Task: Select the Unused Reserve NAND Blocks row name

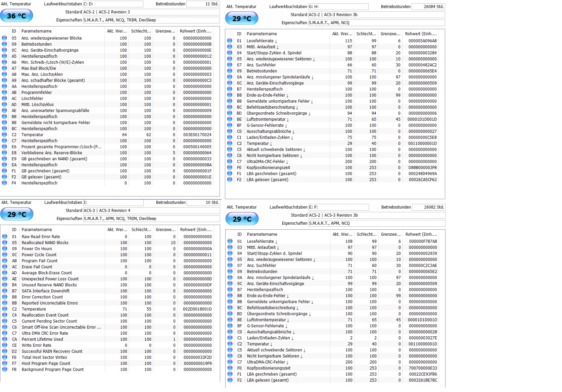Action: [x=49, y=285]
